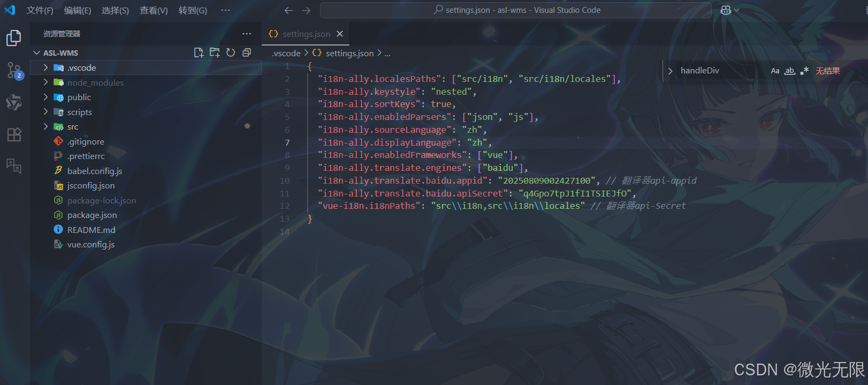Open the Explorer view in activity bar

coord(14,38)
